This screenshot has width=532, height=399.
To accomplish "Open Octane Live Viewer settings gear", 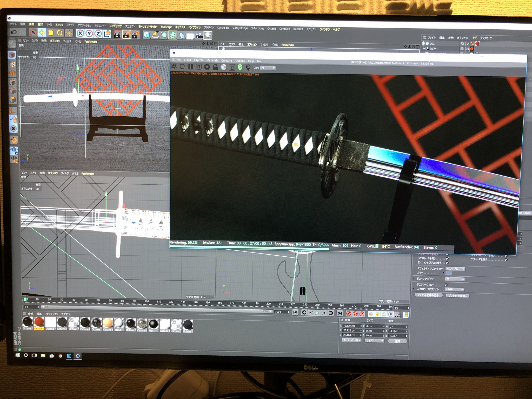I will pos(207,67).
